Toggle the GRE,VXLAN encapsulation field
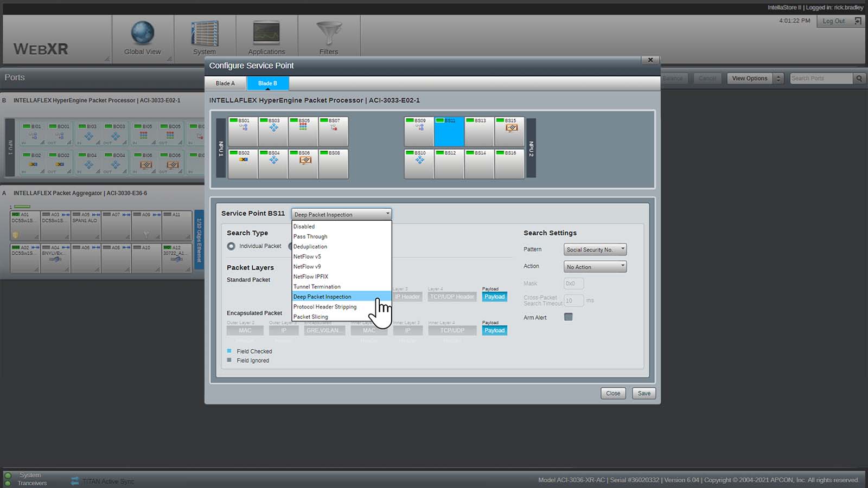This screenshot has width=868, height=488. click(324, 330)
